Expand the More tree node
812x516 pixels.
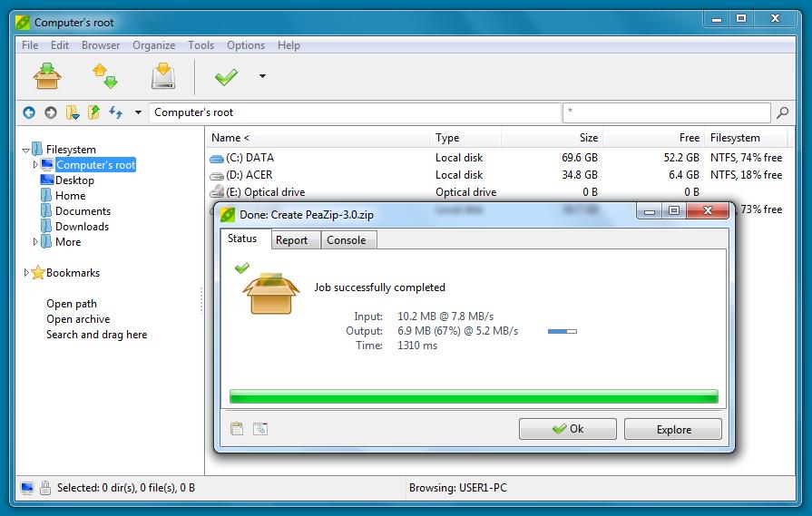(35, 242)
